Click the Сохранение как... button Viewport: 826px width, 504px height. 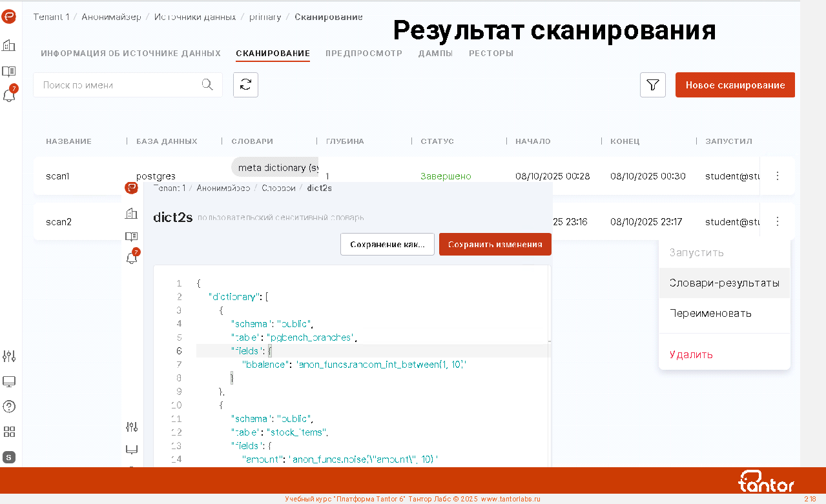point(387,245)
